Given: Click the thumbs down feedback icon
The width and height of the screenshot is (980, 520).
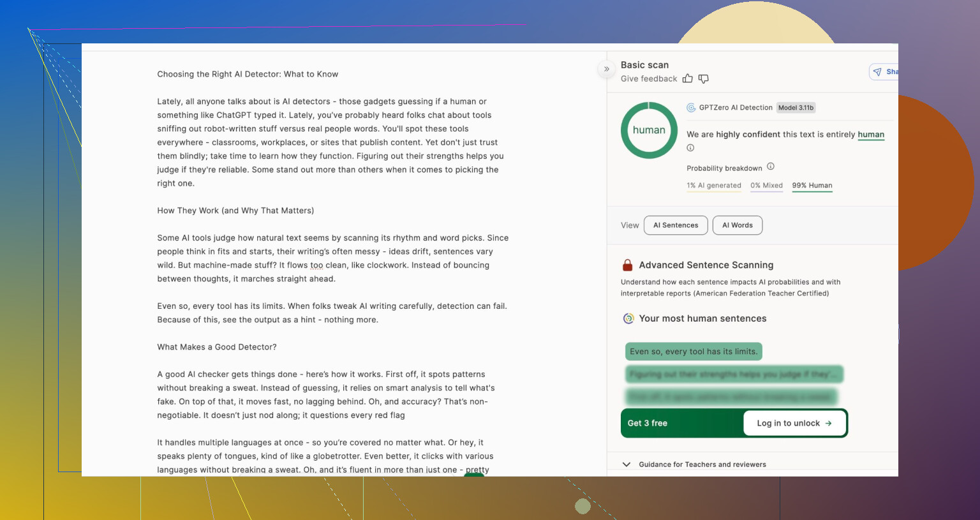Looking at the screenshot, I should 703,78.
